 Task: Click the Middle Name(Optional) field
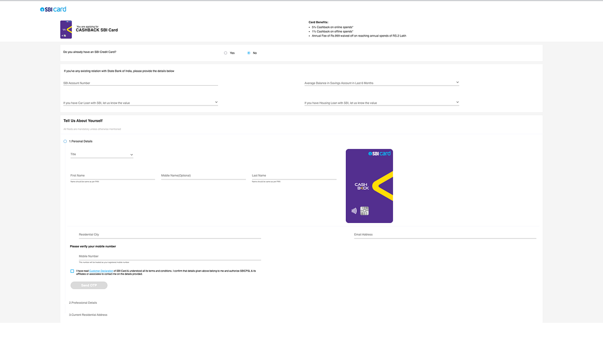tap(203, 176)
